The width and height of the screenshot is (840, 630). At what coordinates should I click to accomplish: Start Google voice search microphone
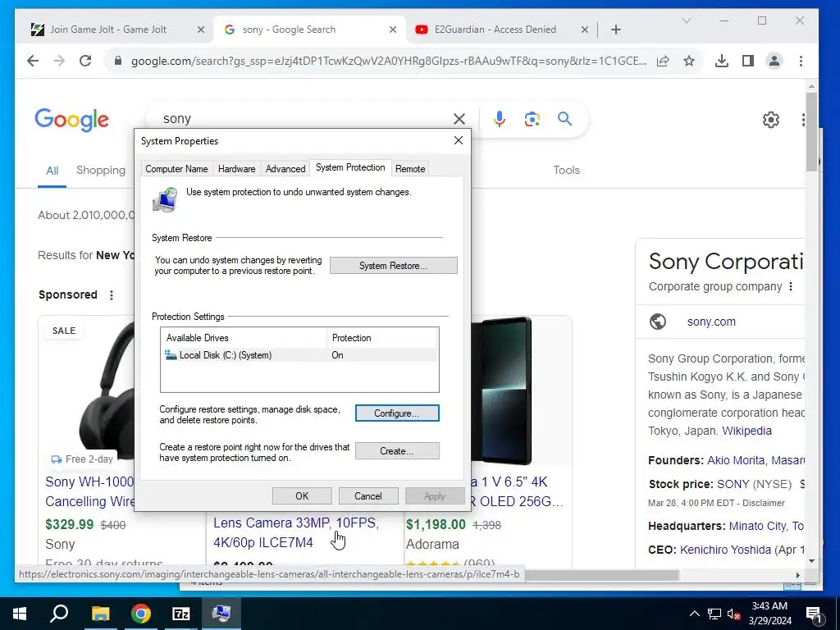(500, 119)
